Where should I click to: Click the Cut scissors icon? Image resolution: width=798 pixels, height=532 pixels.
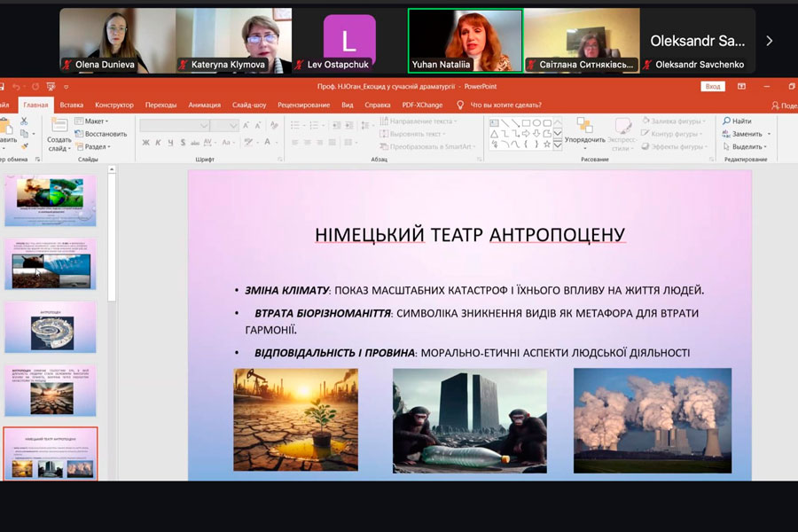click(x=24, y=121)
